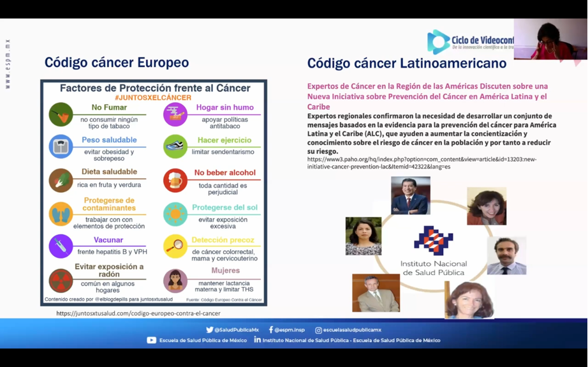Click the 'Vacunar' label

[x=108, y=240]
